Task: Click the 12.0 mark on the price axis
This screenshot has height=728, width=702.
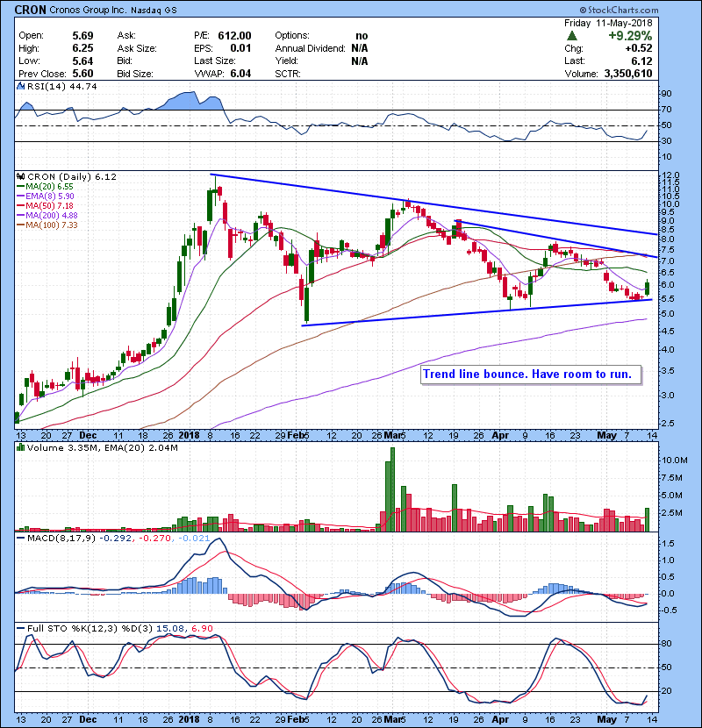Action: (671, 175)
